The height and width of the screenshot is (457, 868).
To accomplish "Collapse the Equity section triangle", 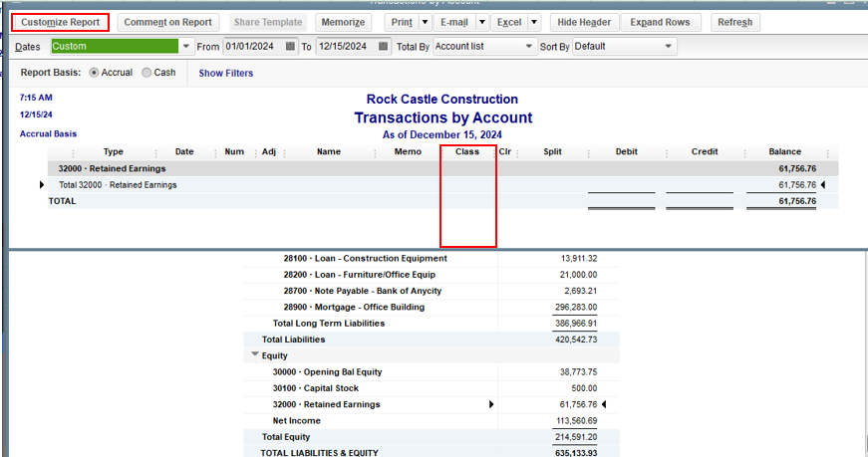I will click(255, 354).
